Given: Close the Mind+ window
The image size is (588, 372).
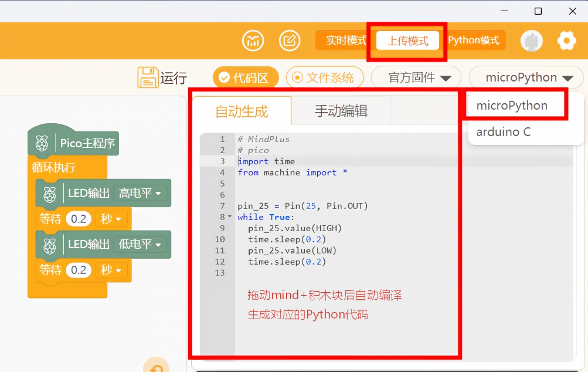Looking at the screenshot, I should click(573, 11).
